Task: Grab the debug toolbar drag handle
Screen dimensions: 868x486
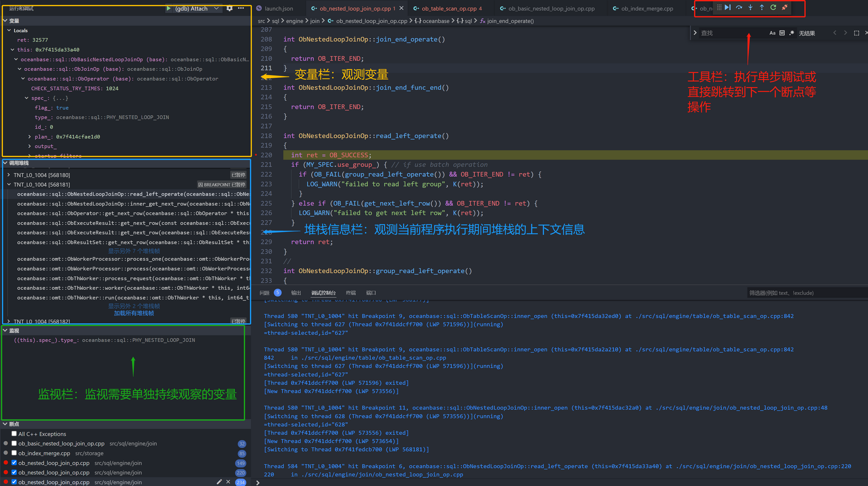Action: 719,7
